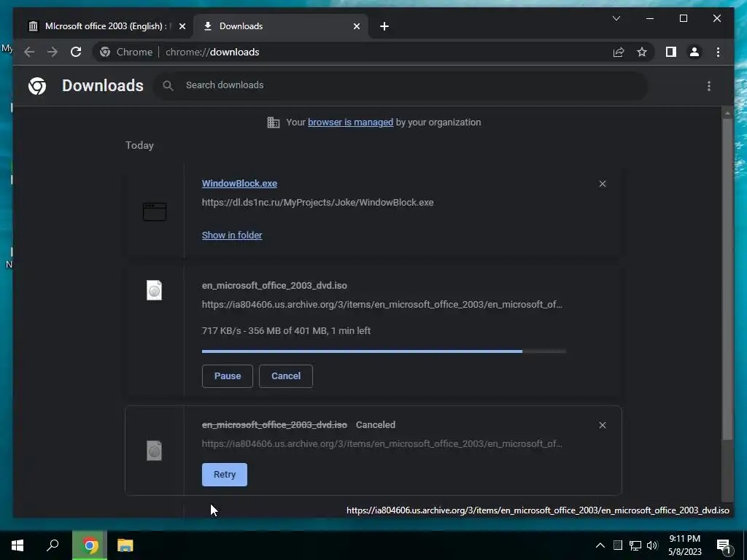The height and width of the screenshot is (560, 747).
Task: Click the '717 KB/s - 356 MB of 401 MB' status
Action: [286, 331]
